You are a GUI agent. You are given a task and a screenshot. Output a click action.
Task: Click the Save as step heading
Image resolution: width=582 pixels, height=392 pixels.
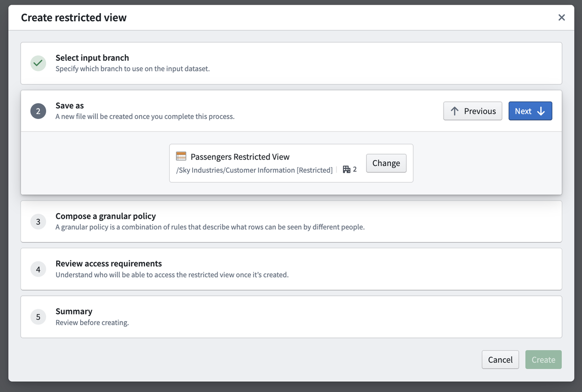pyautogui.click(x=70, y=106)
